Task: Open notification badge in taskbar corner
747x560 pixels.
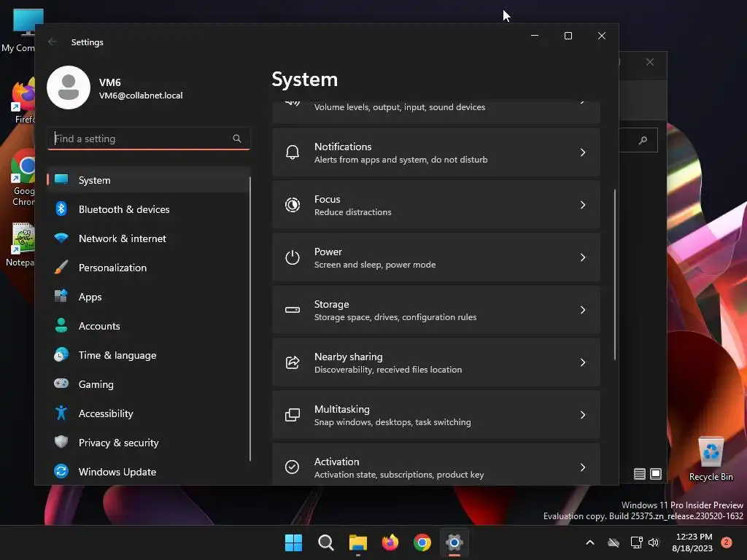Action: [727, 542]
